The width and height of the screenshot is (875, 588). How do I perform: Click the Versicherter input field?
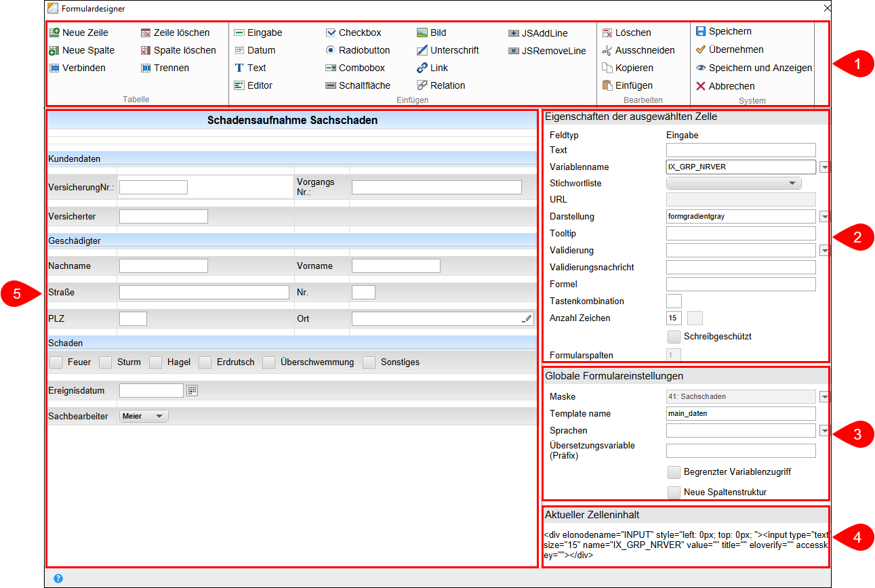pyautogui.click(x=163, y=217)
